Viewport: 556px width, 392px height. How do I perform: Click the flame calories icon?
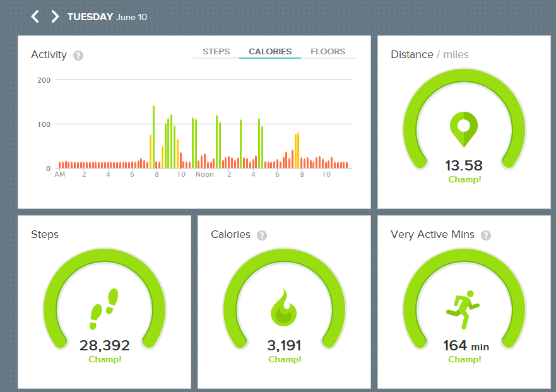[x=283, y=307]
